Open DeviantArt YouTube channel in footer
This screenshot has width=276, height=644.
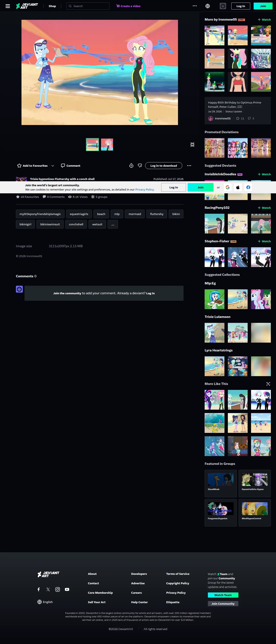(x=67, y=589)
